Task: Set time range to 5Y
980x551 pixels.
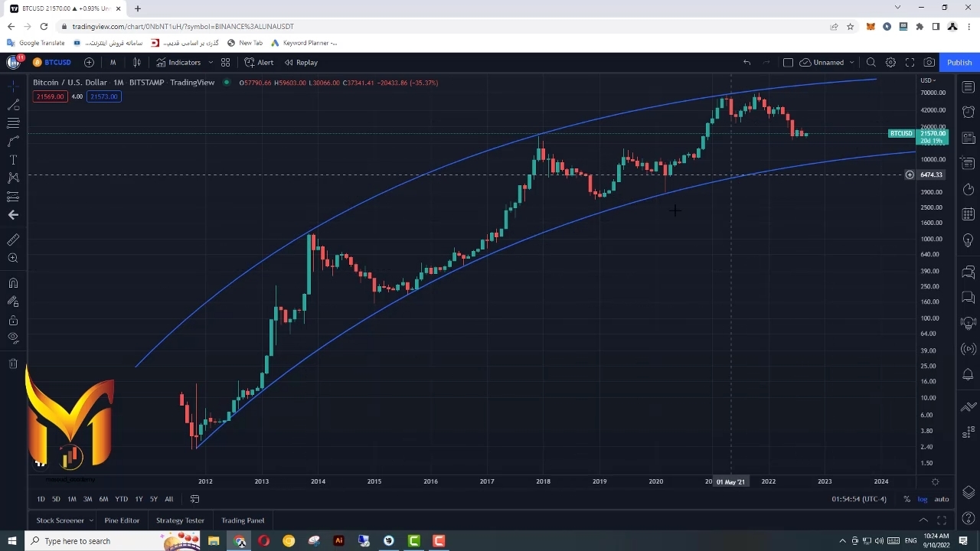Action: click(154, 499)
